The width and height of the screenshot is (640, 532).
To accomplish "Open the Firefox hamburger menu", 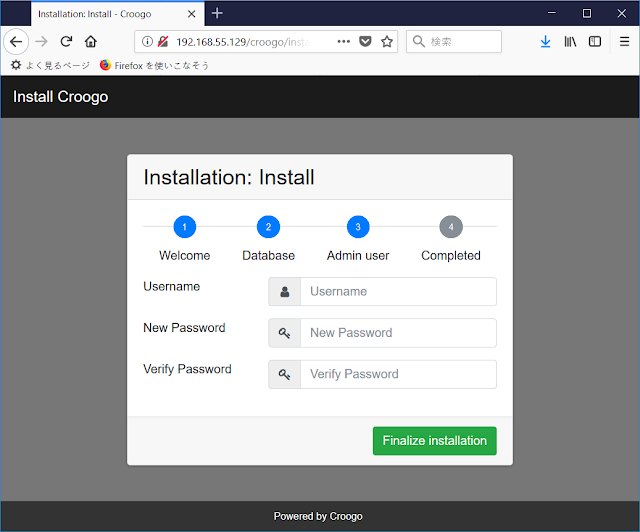I will 624,42.
